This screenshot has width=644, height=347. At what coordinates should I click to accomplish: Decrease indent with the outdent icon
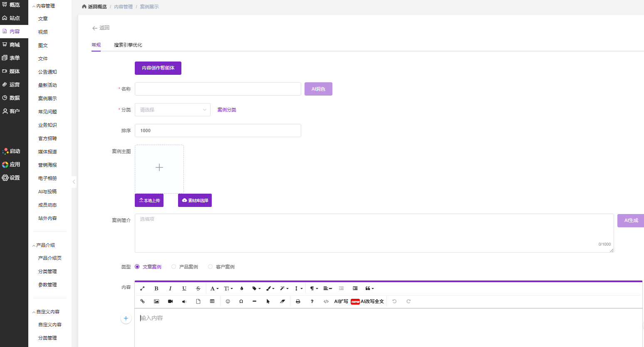coord(341,288)
